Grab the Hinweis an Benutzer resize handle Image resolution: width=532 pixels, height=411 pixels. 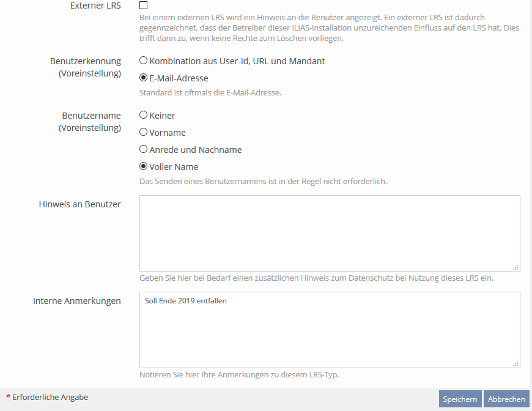tap(515, 267)
